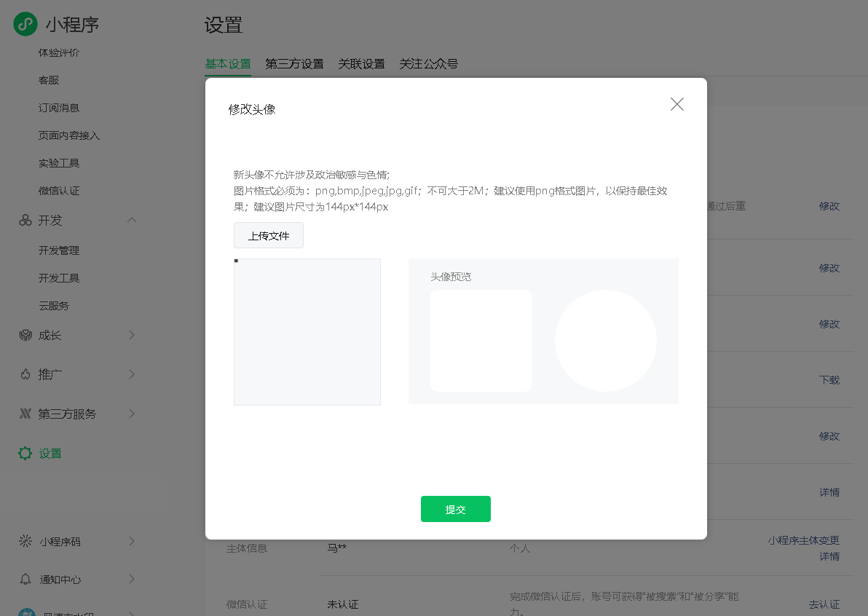868x616 pixels.
Task: Click the 开发 section icon
Action: tap(25, 221)
